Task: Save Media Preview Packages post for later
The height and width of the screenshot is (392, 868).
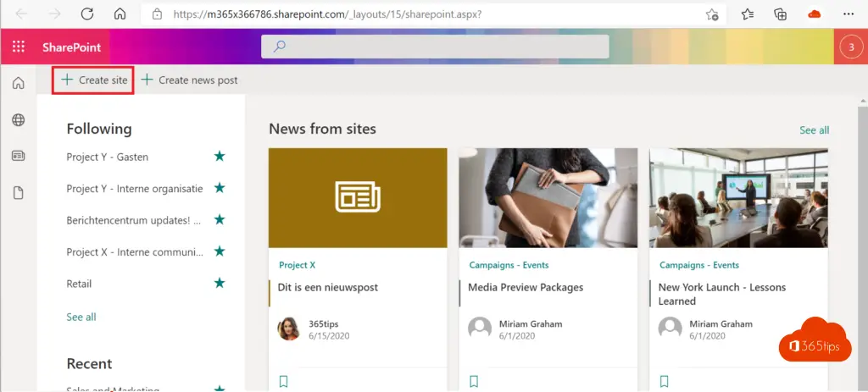Action: [x=474, y=381]
